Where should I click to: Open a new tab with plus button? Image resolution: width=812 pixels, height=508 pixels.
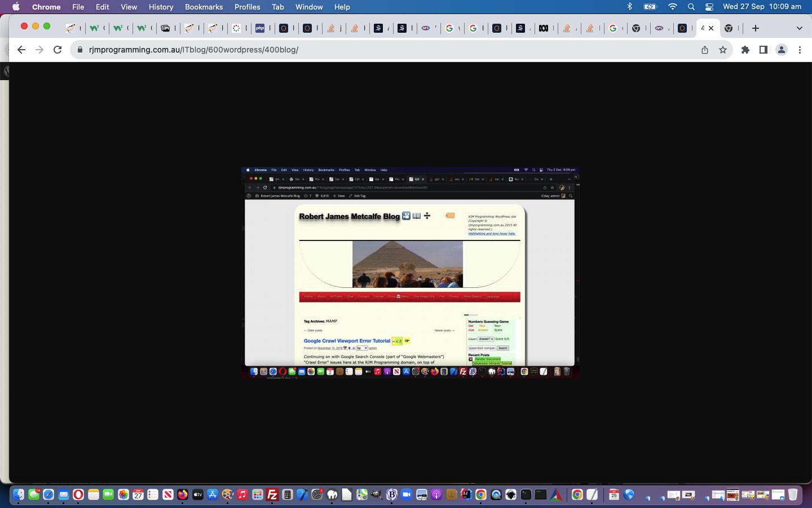tap(756, 28)
